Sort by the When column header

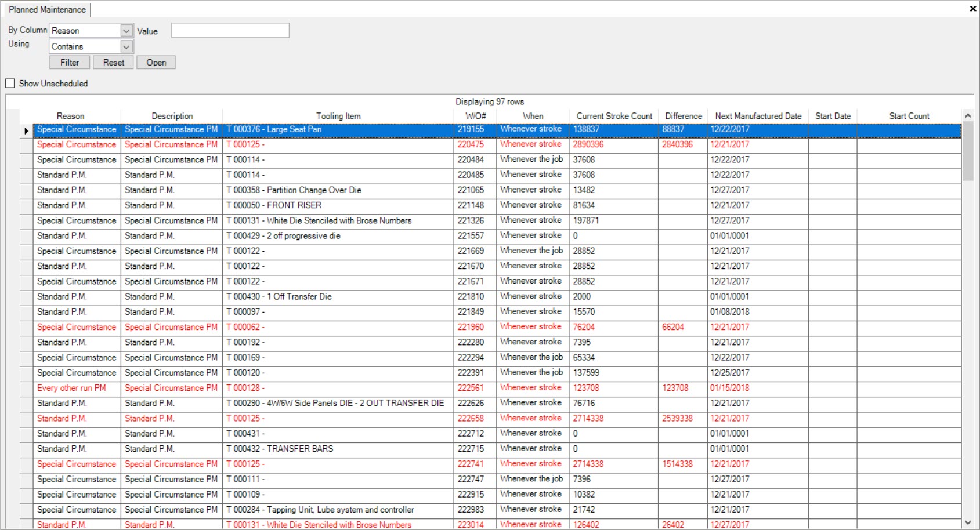(533, 116)
